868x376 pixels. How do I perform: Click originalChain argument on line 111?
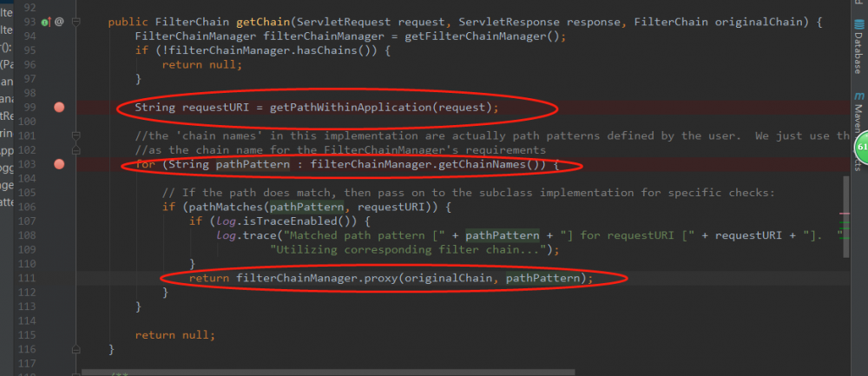point(449,278)
